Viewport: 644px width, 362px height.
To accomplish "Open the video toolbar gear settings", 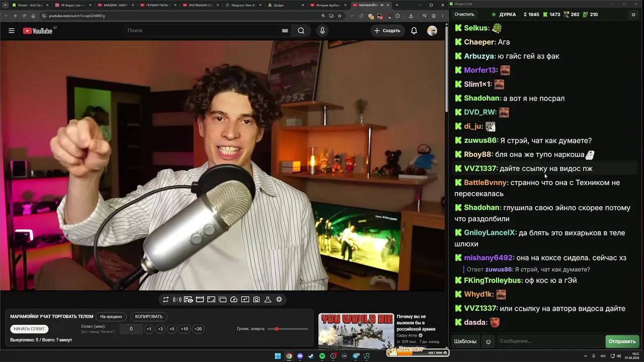I will coord(279,300).
